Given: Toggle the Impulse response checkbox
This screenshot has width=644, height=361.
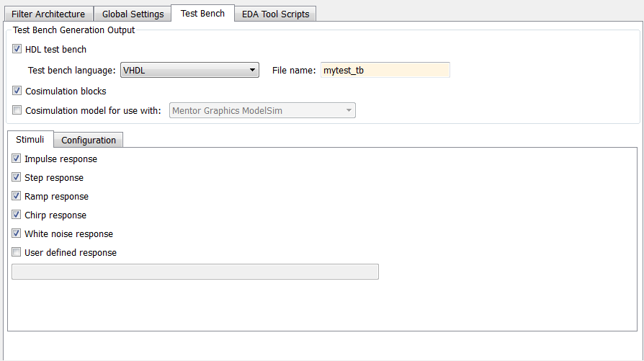Looking at the screenshot, I should (x=17, y=159).
